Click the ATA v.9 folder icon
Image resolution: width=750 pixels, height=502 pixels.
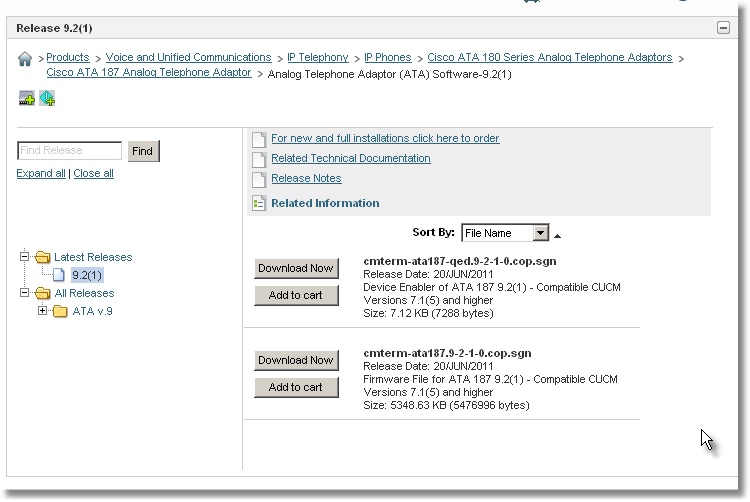(60, 311)
